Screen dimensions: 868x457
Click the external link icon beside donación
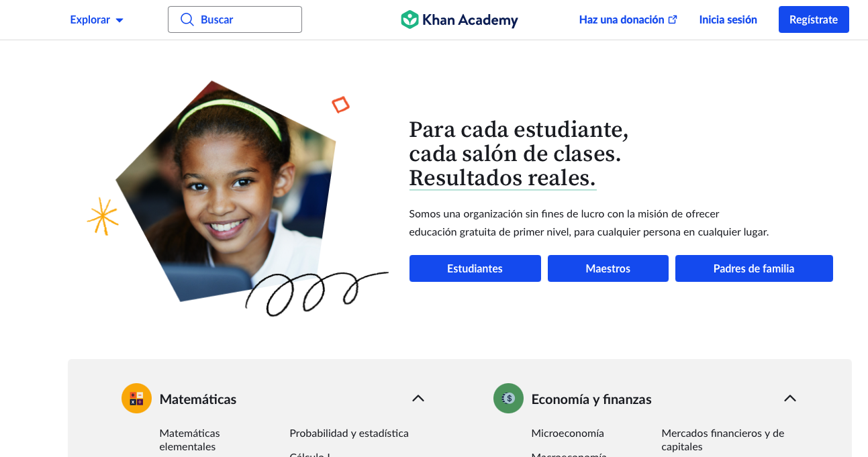click(x=673, y=20)
